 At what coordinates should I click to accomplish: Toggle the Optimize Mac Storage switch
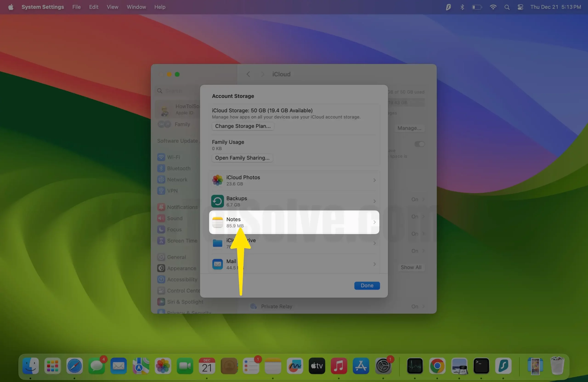[419, 144]
